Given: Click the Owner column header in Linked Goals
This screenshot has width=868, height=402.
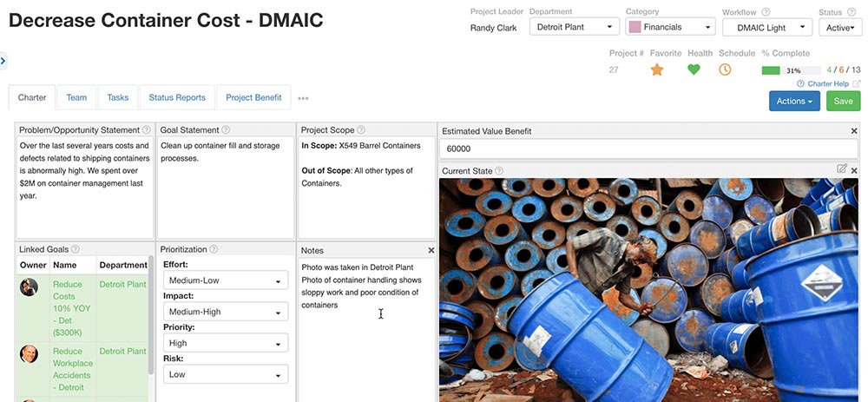Looking at the screenshot, I should [33, 265].
